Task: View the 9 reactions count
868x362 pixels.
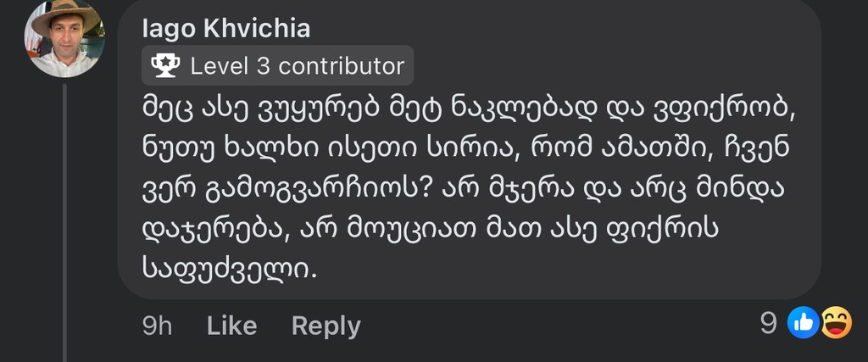Action: tap(769, 323)
